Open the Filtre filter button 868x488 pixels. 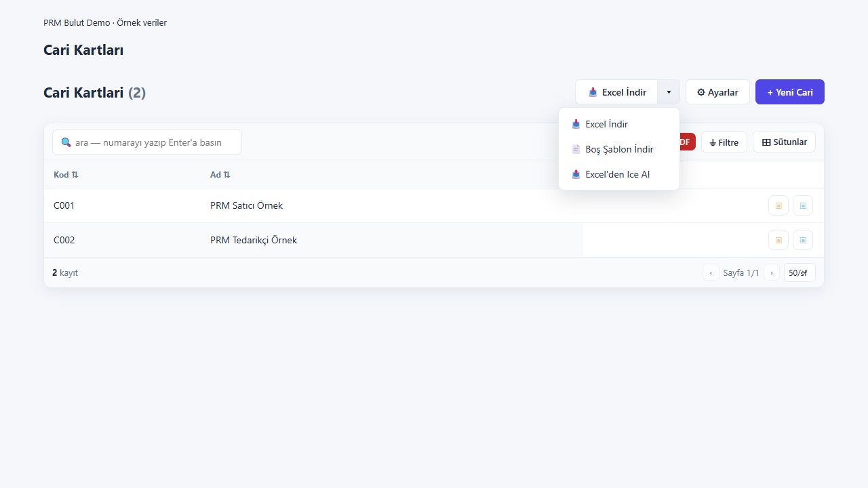(x=724, y=142)
